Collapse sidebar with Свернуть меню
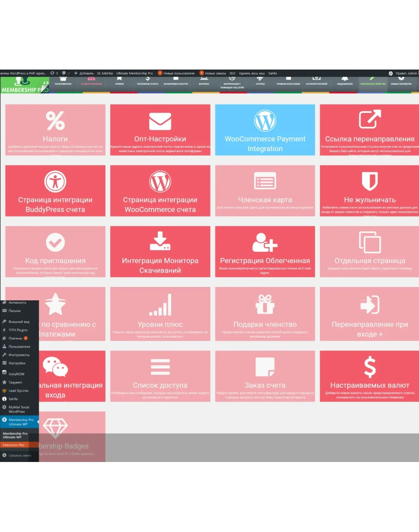 coord(17,455)
